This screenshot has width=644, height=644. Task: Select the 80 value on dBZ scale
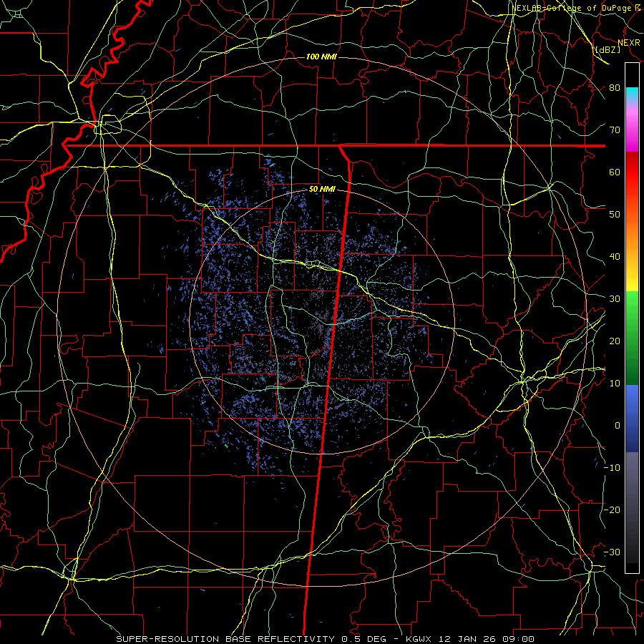(615, 87)
